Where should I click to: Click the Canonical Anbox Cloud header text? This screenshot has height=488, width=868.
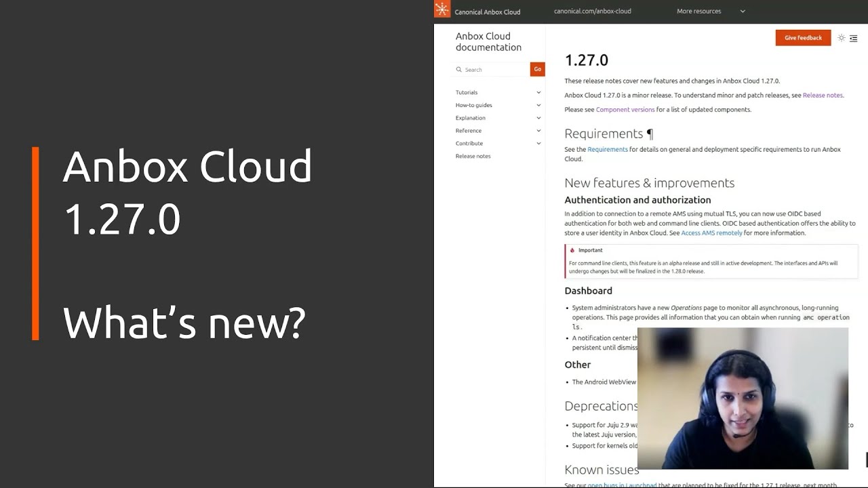click(488, 12)
